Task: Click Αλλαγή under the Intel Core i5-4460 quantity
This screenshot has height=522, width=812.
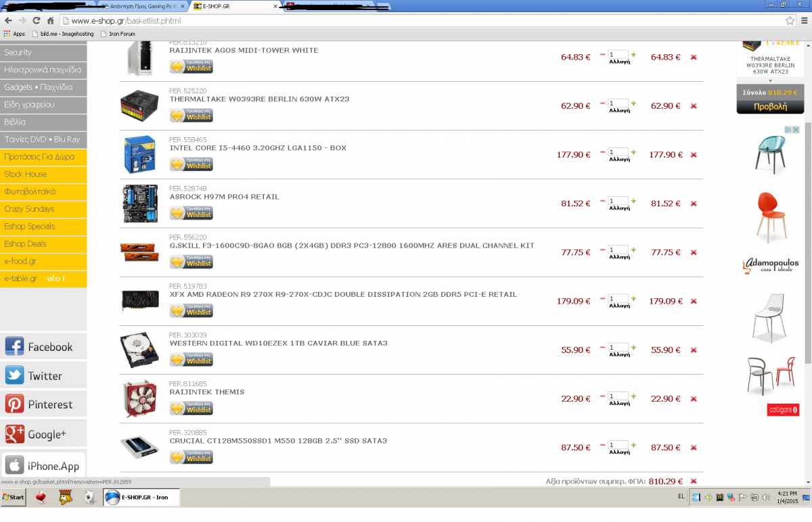Action: point(619,160)
